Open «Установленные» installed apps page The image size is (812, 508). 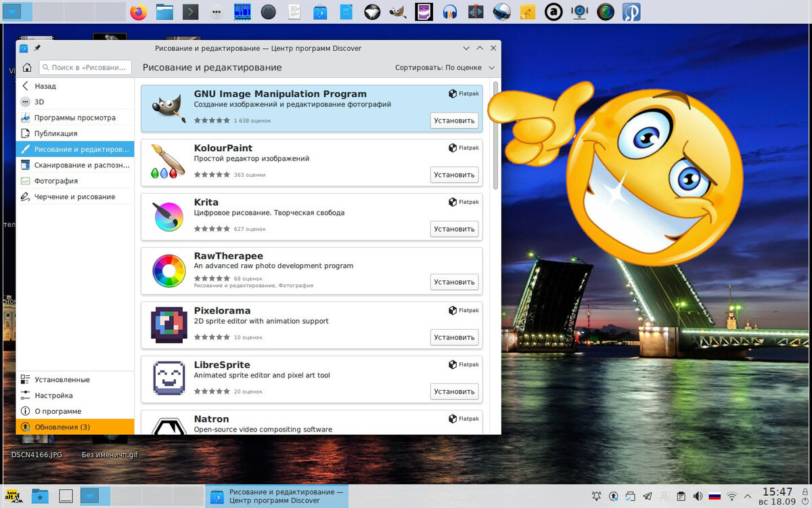(75, 380)
